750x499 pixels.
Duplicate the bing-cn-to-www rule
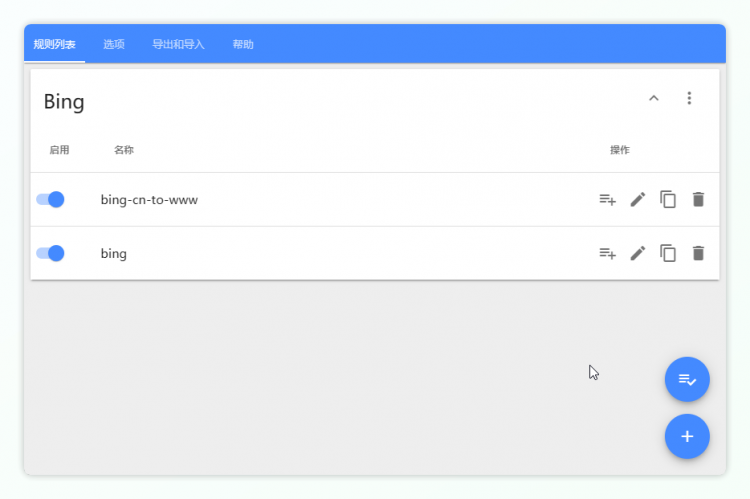point(668,199)
